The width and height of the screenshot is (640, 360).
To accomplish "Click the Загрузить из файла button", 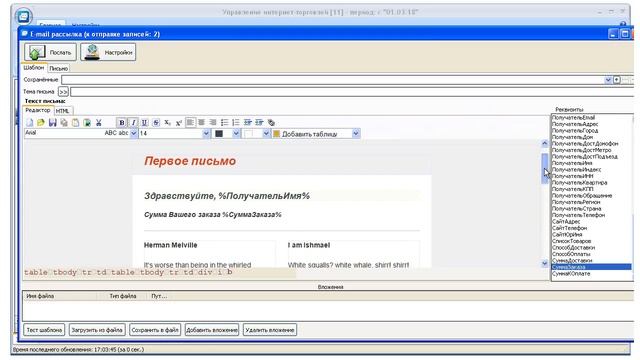I will pos(97,330).
